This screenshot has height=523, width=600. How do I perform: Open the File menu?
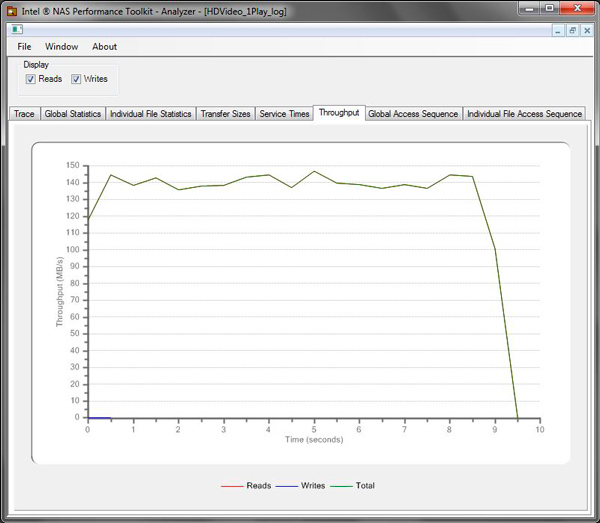(24, 47)
